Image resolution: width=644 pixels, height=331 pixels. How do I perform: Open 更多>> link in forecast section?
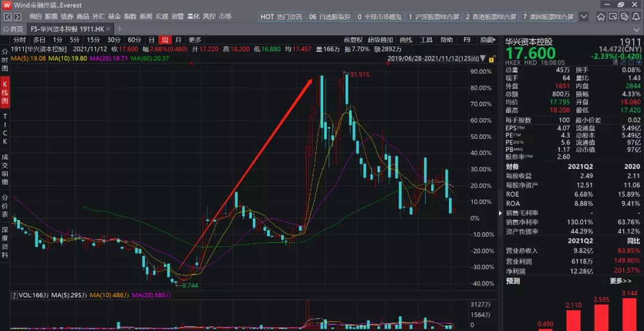tap(621, 281)
